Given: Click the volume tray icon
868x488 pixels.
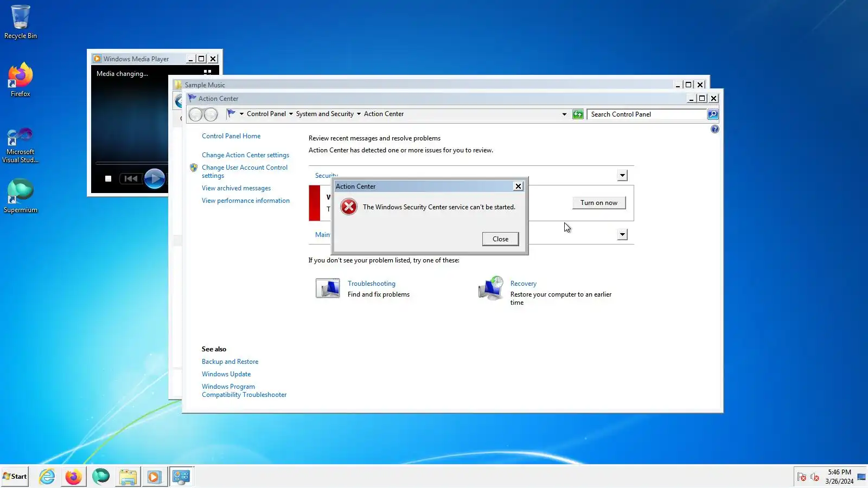Looking at the screenshot, I should coord(815,477).
